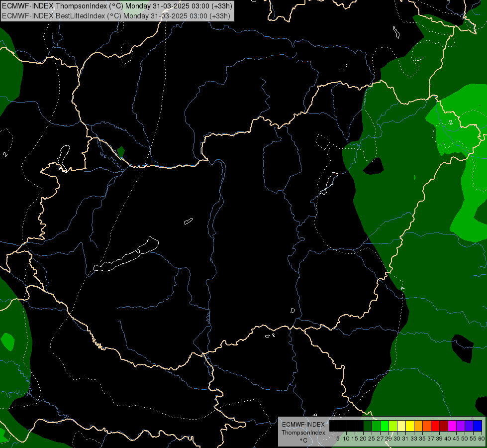Screen dimensions: 487x448
Task: Click the legend tick label 5
Action: 338,439
